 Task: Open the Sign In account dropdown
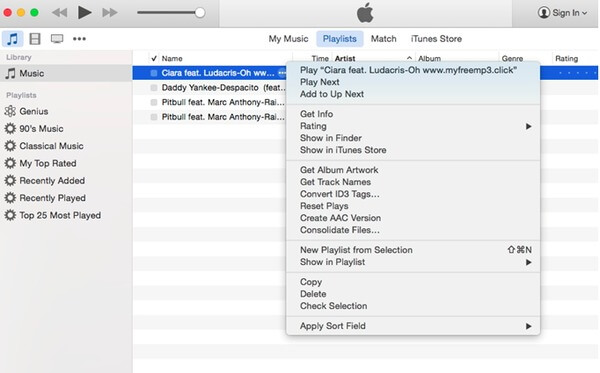click(x=562, y=13)
